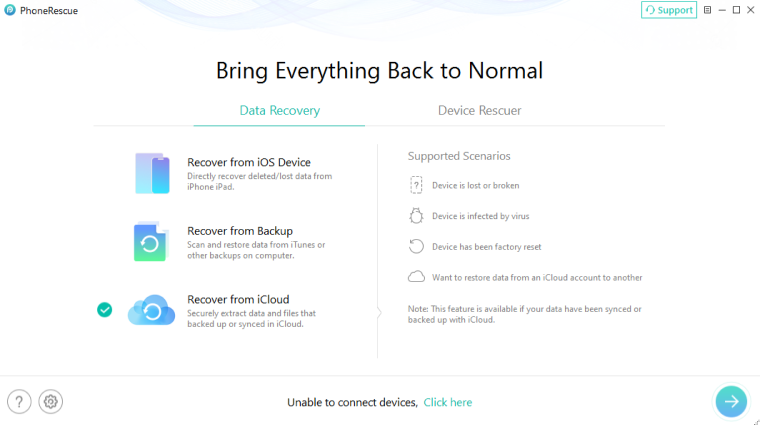
Task: Switch to the Device Rescuer tab
Action: pyautogui.click(x=479, y=110)
